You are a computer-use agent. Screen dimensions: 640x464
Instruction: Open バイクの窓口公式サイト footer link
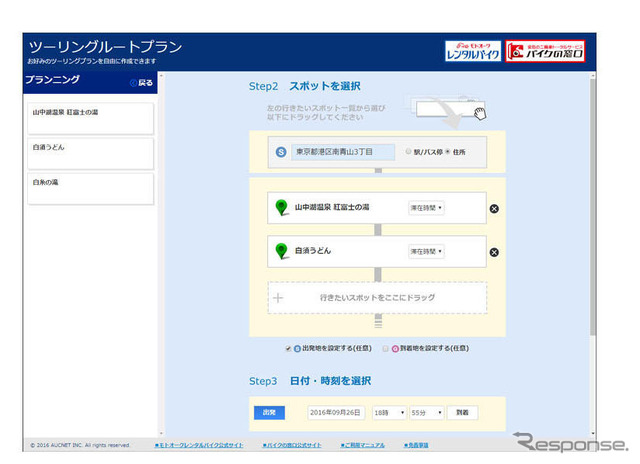(292, 445)
